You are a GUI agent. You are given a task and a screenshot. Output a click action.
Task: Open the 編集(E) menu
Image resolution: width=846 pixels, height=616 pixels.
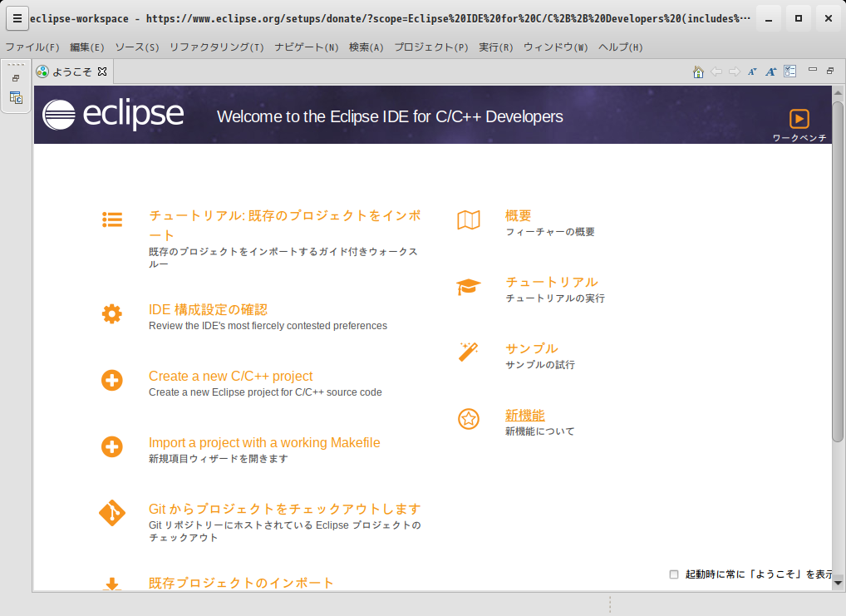click(87, 47)
